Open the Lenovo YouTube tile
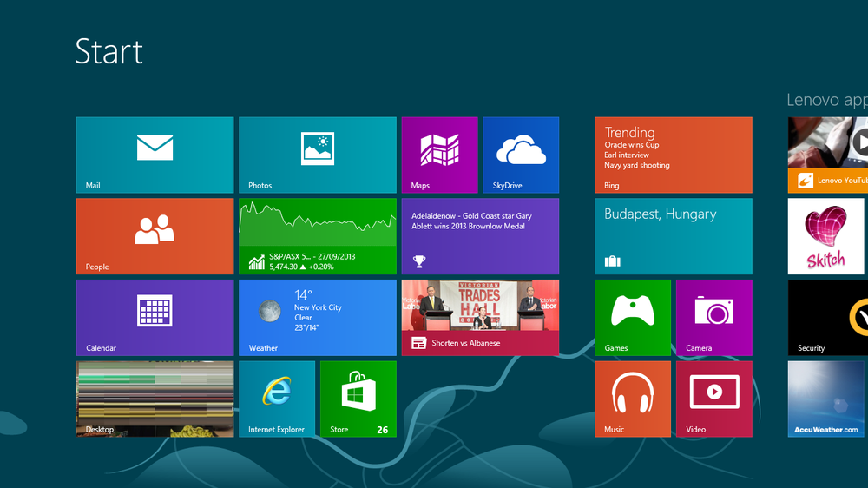This screenshot has width=868, height=488. 828,155
